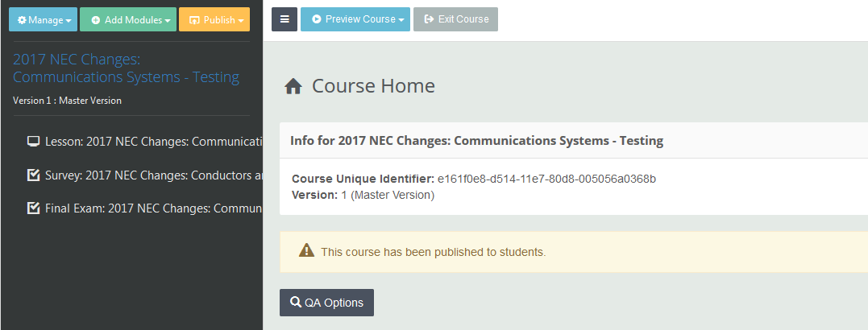Click the plus icon on Add Modules

click(x=96, y=20)
